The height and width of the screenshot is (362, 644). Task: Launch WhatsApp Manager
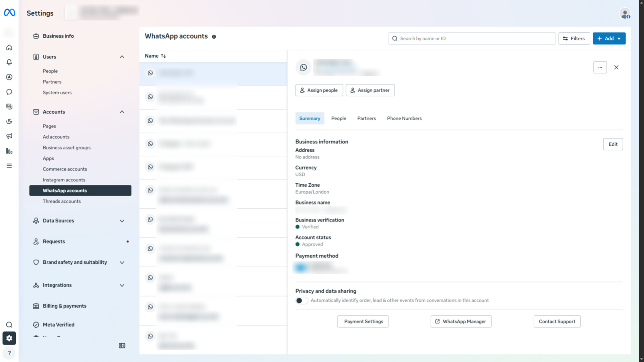pyautogui.click(x=461, y=321)
